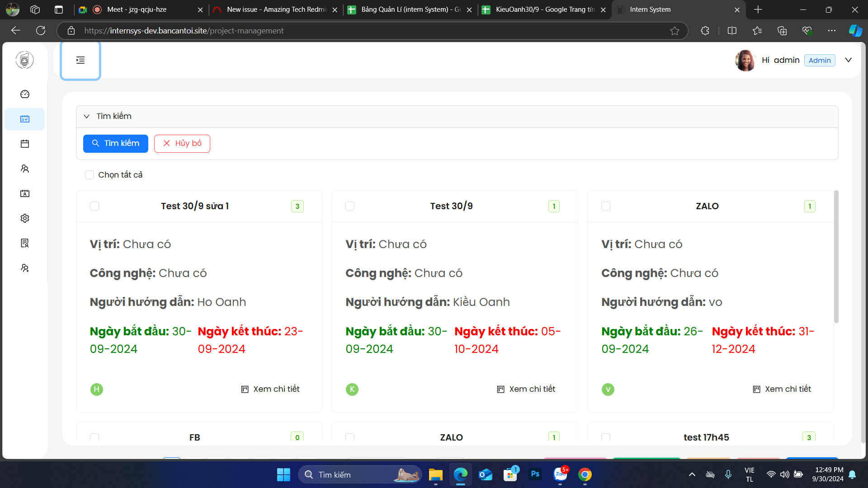Viewport: 868px width, 488px height.
Task: Open the admin user dropdown arrow
Action: coord(848,60)
